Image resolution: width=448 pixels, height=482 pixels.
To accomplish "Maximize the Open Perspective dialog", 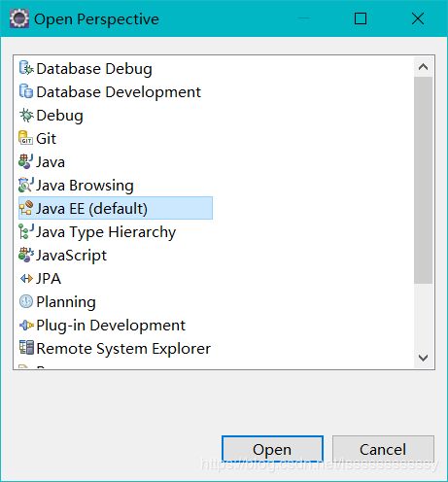I will click(361, 18).
